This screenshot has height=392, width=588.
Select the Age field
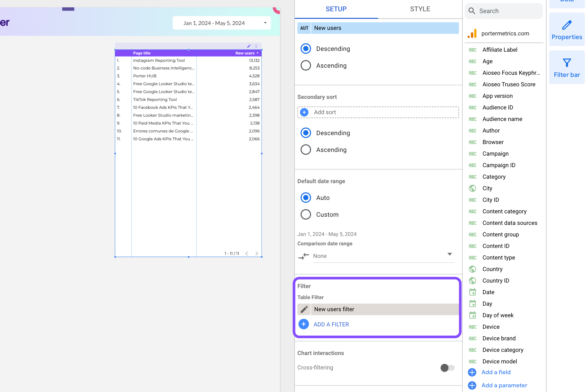click(x=488, y=61)
